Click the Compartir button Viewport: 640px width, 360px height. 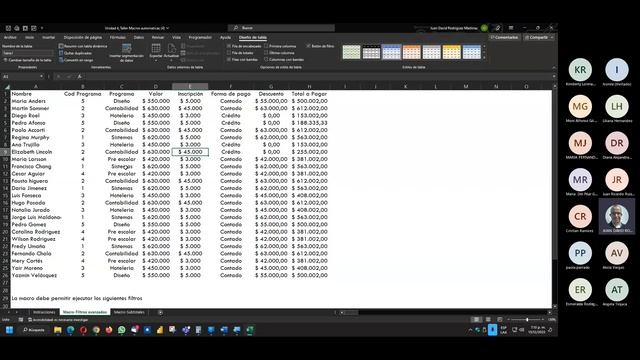pyautogui.click(x=536, y=38)
